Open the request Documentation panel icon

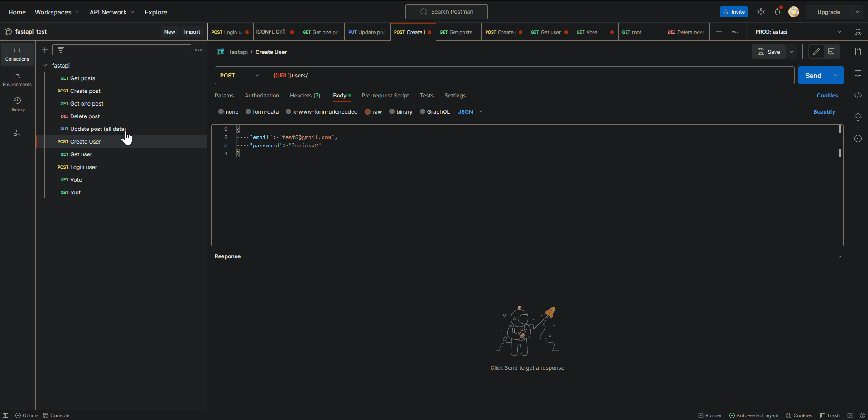pos(858,52)
